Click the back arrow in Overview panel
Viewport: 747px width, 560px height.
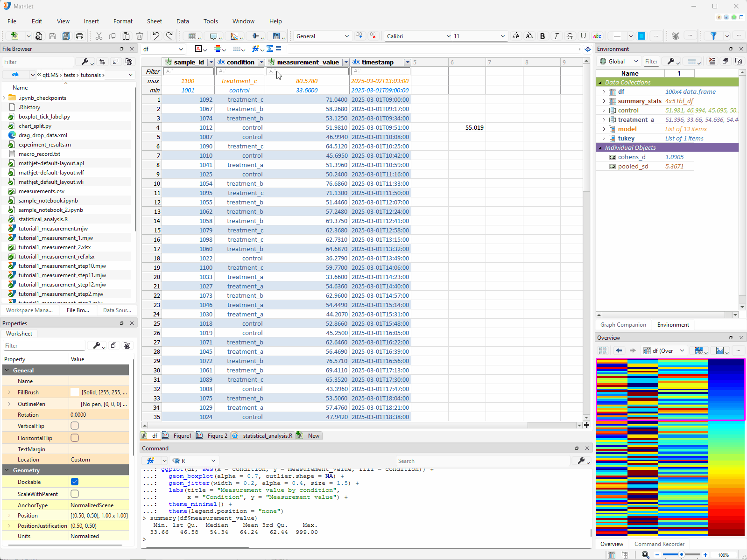619,350
